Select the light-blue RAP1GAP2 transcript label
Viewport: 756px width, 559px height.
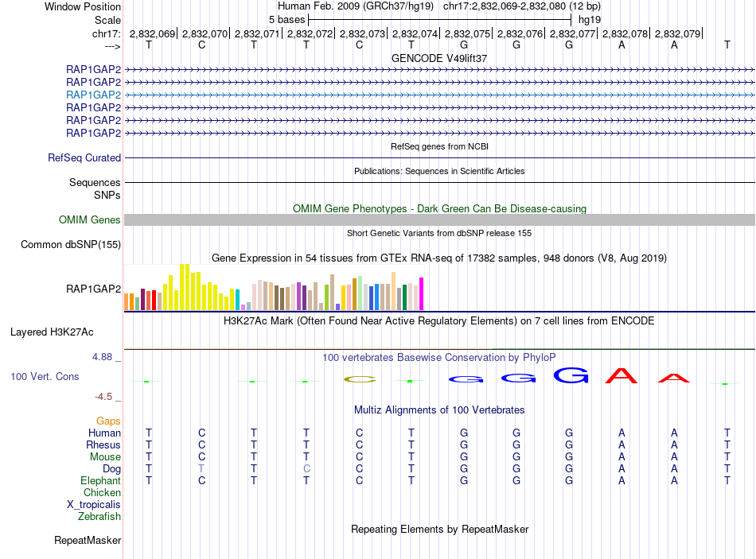coord(94,95)
